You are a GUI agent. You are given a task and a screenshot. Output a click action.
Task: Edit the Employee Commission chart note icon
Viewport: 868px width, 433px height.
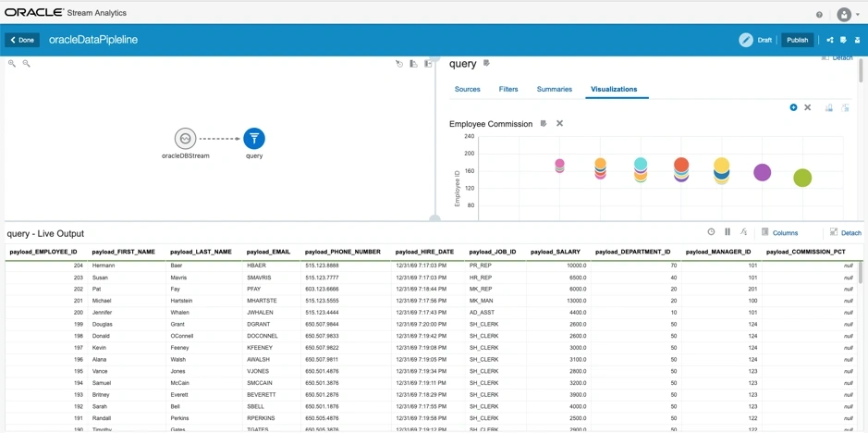click(544, 124)
